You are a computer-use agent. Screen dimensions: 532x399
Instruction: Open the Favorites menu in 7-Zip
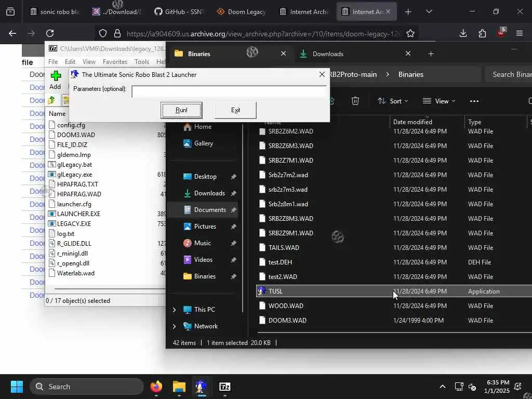115,62
